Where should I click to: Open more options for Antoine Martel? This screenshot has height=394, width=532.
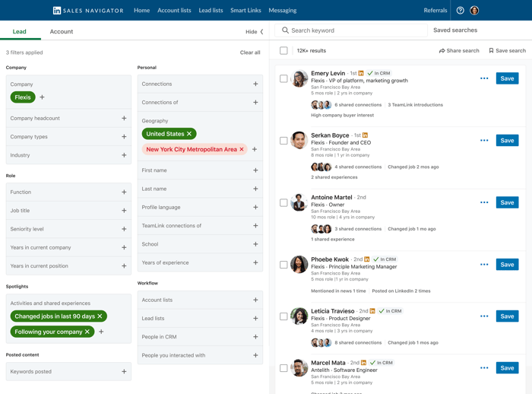pyautogui.click(x=484, y=202)
